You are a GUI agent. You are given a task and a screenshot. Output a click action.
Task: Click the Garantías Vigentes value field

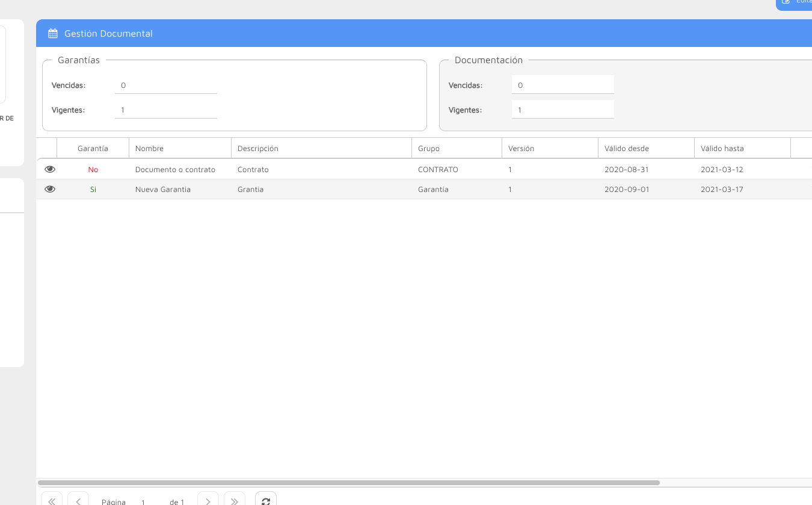[165, 110]
